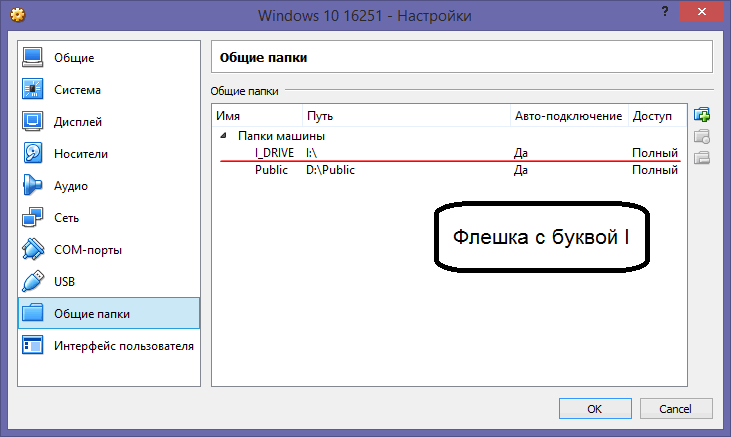Select the Папки машины group row

pos(449,136)
